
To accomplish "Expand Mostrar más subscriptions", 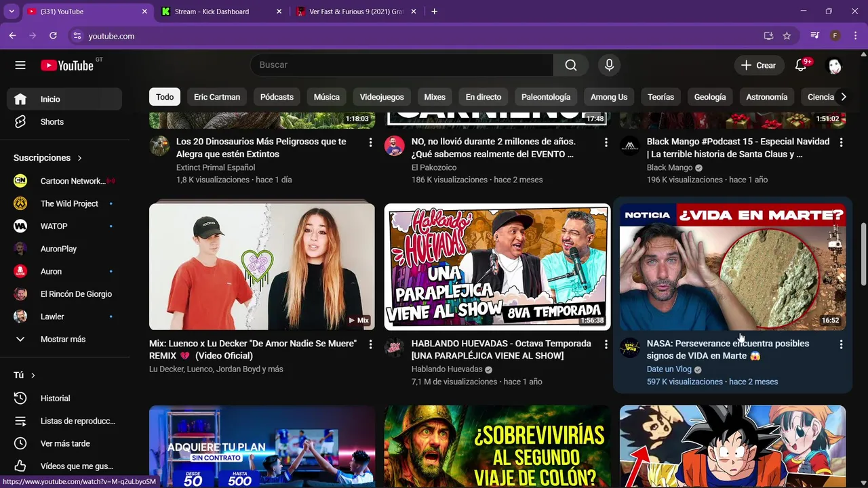I will pos(64,339).
